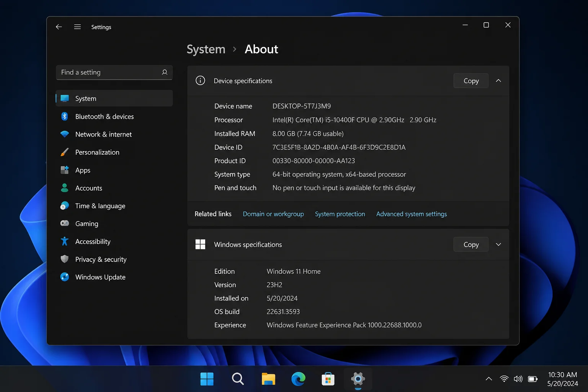The height and width of the screenshot is (392, 588).
Task: Open Wi-Fi status in system tray
Action: (x=504, y=379)
